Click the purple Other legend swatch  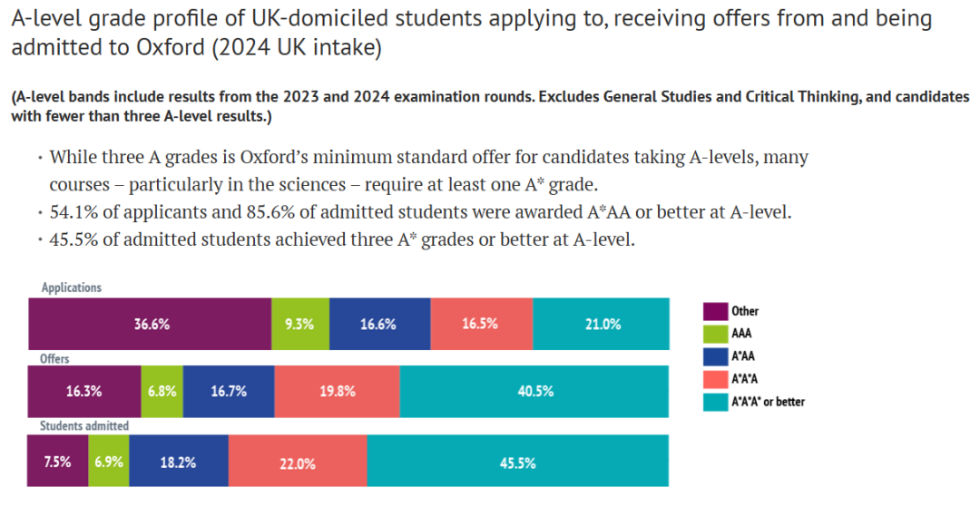click(716, 311)
